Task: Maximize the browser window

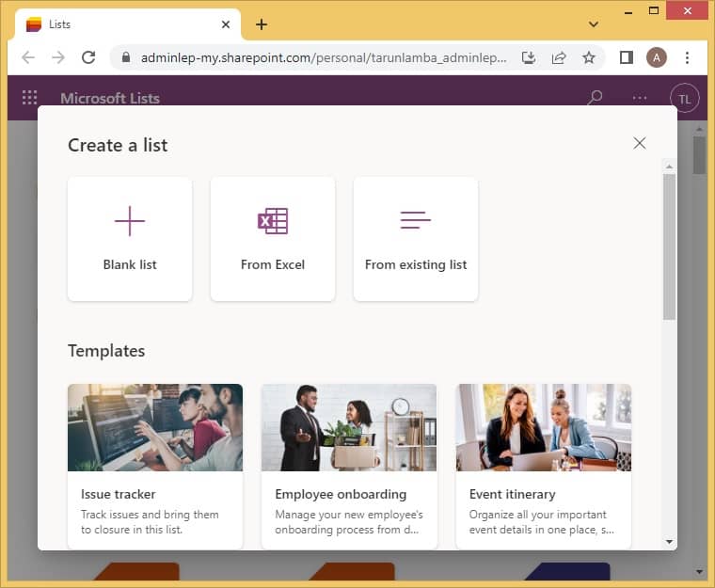Action: pos(654,10)
